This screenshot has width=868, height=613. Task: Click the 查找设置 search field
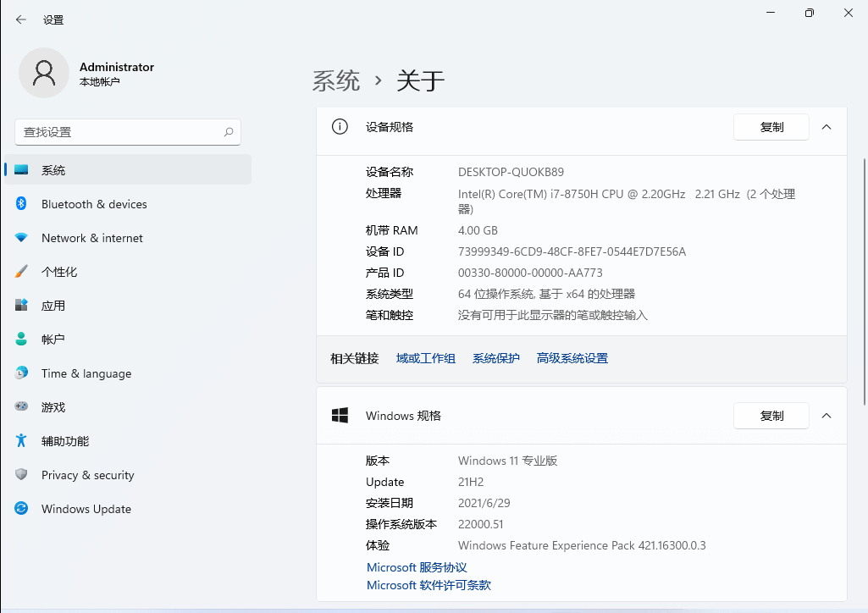[119, 132]
